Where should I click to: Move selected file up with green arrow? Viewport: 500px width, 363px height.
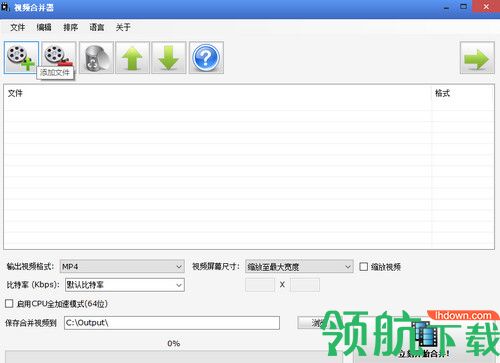click(132, 57)
